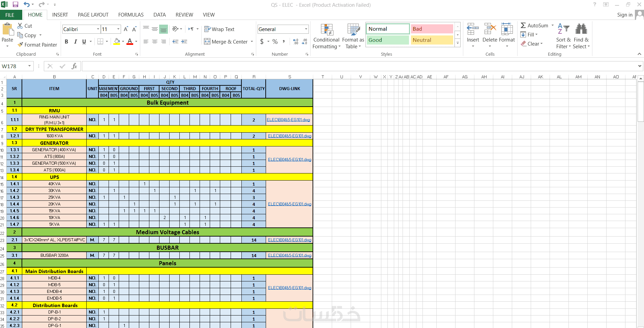Open the RMU drawing link ELEC\B04&5-EG101.dwg

tap(288, 120)
